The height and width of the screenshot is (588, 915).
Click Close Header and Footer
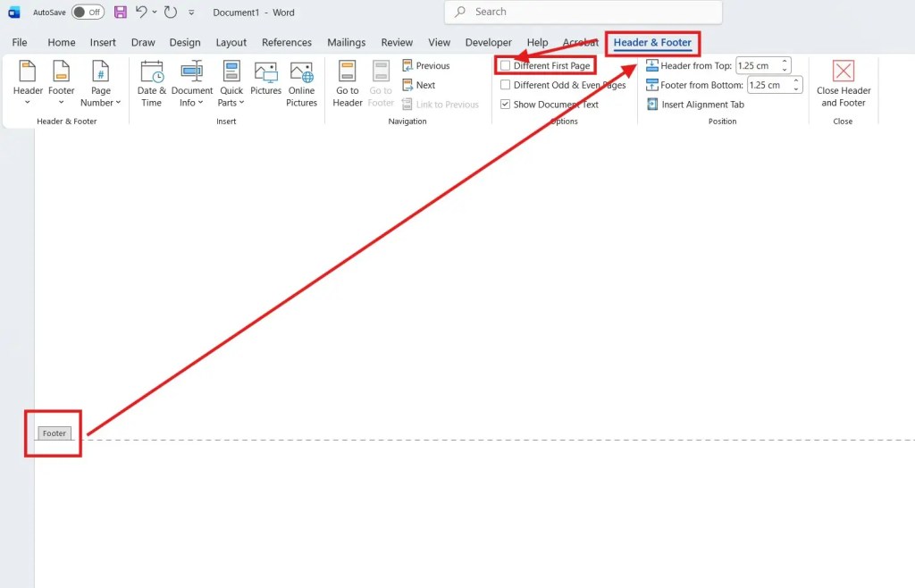click(843, 83)
